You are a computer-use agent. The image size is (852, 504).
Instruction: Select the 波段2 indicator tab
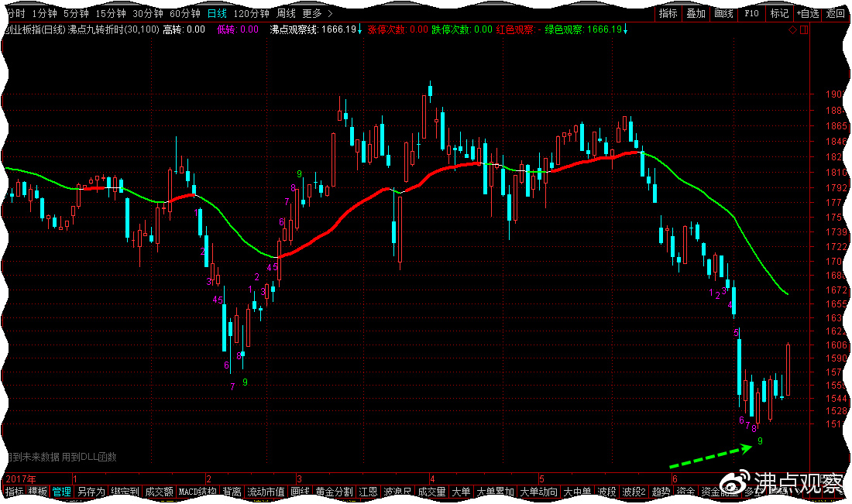tap(634, 492)
